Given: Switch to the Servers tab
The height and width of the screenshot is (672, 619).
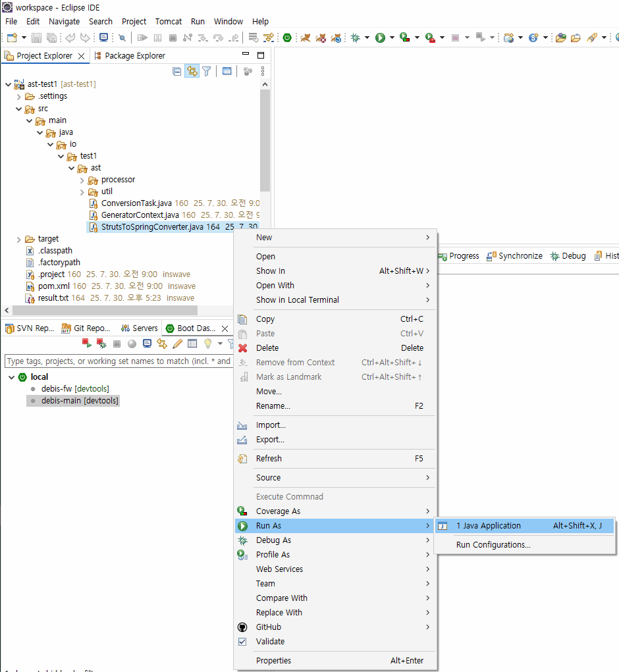Looking at the screenshot, I should click(140, 328).
